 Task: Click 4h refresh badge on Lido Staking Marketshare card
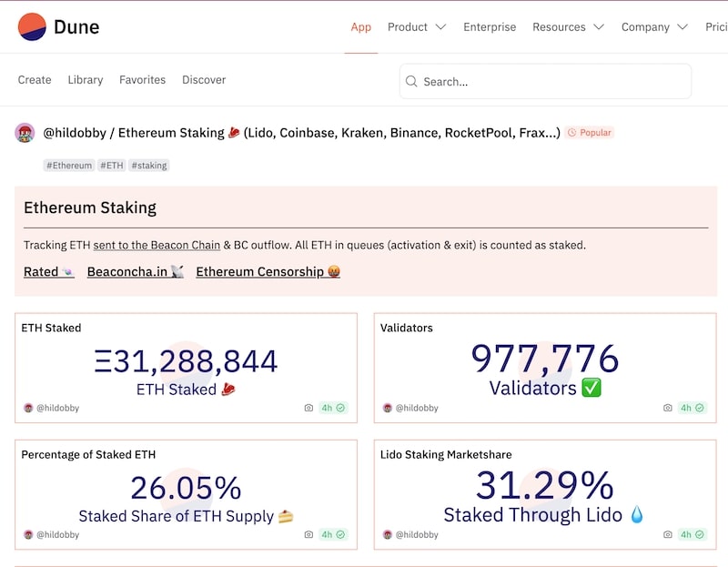coord(693,534)
